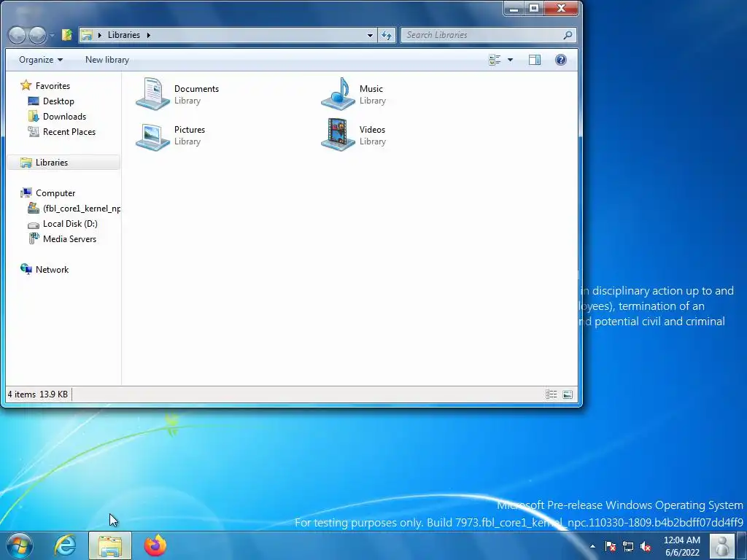
Task: Click the Videos library name text
Action: point(372,130)
